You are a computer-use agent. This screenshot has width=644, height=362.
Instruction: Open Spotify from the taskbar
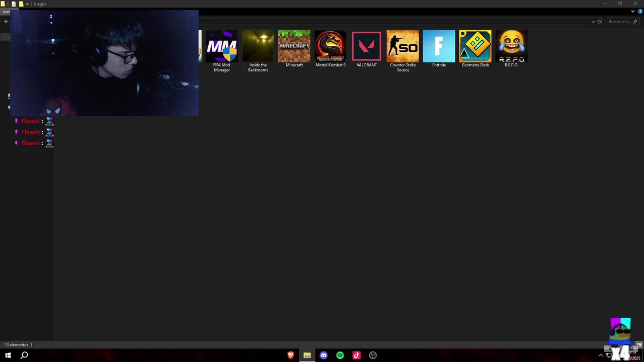tap(340, 355)
